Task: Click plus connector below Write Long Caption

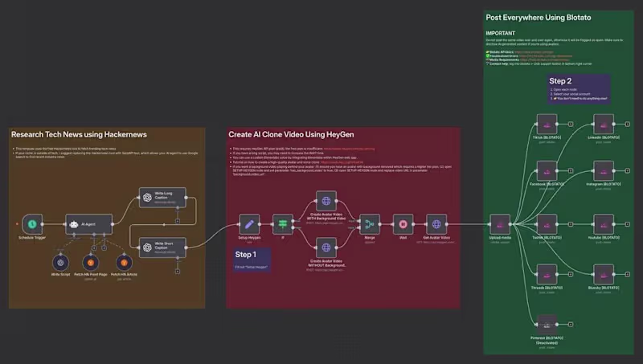Action: click(177, 221)
